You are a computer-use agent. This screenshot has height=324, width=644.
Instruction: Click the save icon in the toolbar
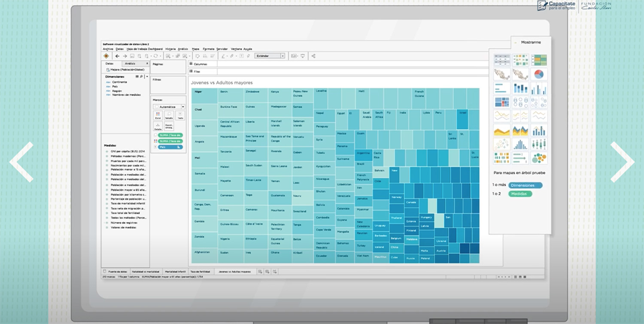(132, 56)
